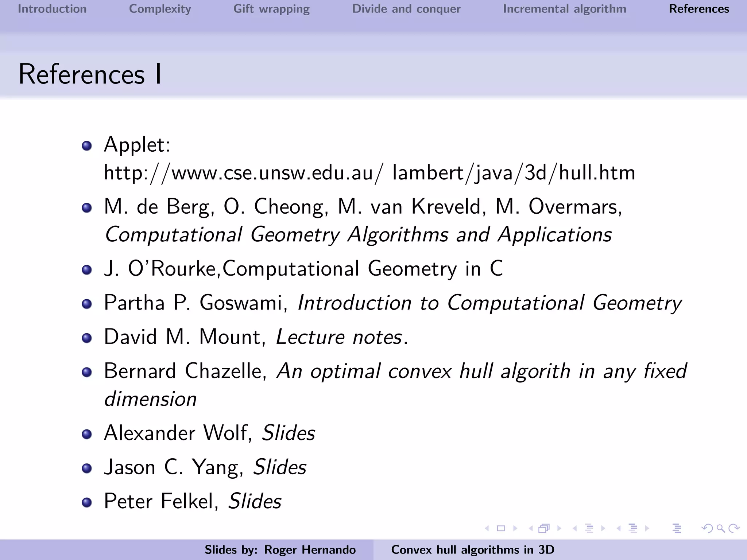Open the Complexity section tab

[x=160, y=9]
